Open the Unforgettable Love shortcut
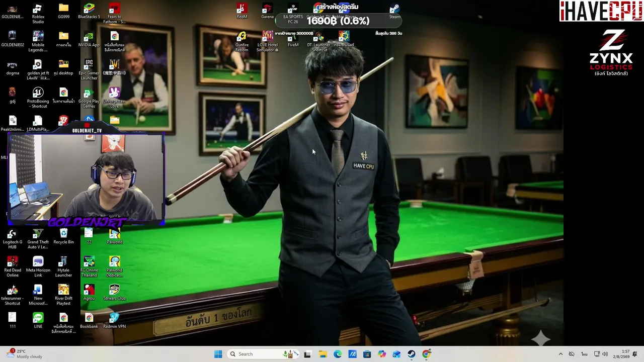The height and width of the screenshot is (362, 644). coord(115,98)
